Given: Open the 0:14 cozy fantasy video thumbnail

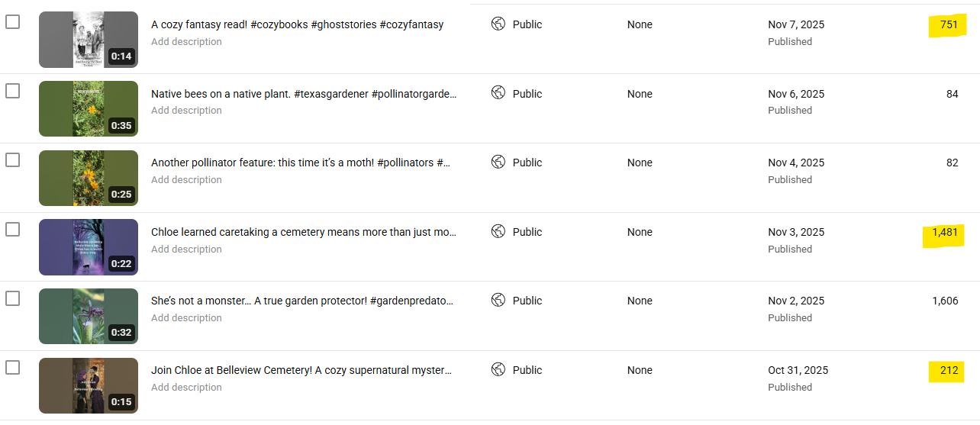Looking at the screenshot, I should [89, 40].
